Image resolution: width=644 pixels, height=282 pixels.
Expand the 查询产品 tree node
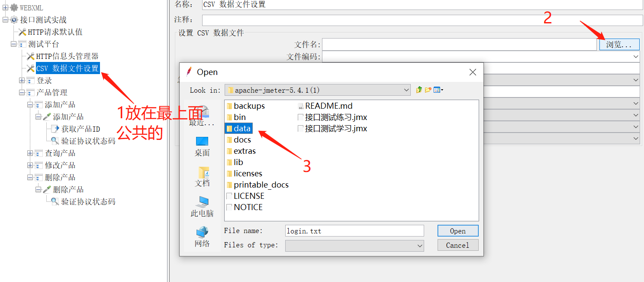[x=30, y=153]
